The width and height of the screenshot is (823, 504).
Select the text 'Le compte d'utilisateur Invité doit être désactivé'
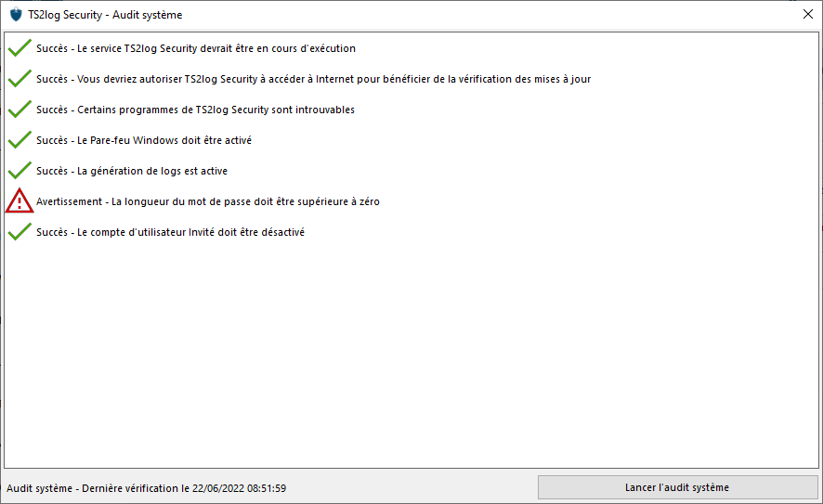pos(190,232)
